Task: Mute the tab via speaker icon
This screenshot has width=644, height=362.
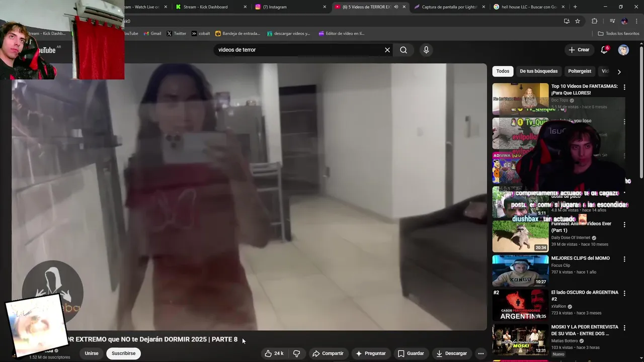Action: (x=396, y=7)
